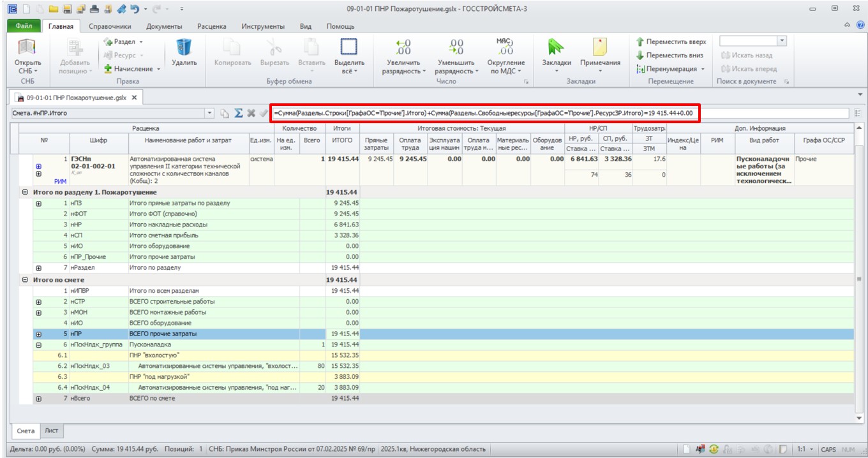This screenshot has width=868, height=458.
Task: Collapse the Итого по смете group
Action: (x=25, y=279)
